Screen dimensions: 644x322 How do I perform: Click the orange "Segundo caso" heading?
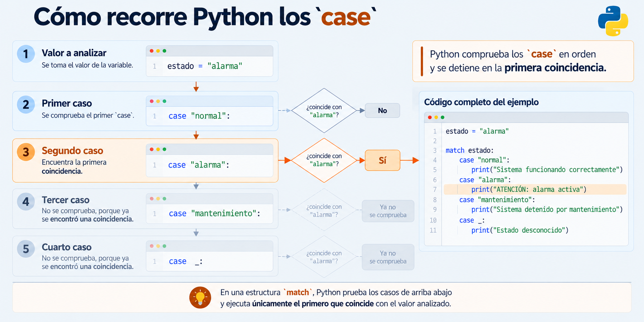click(x=73, y=151)
